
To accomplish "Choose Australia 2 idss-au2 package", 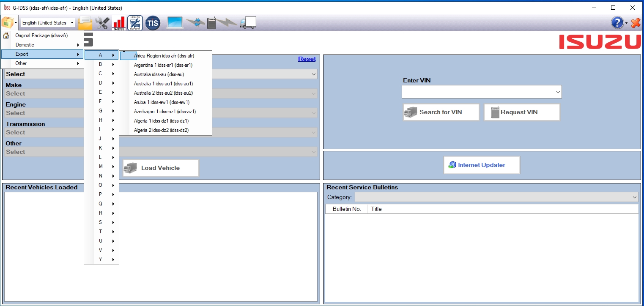I will pos(166,93).
